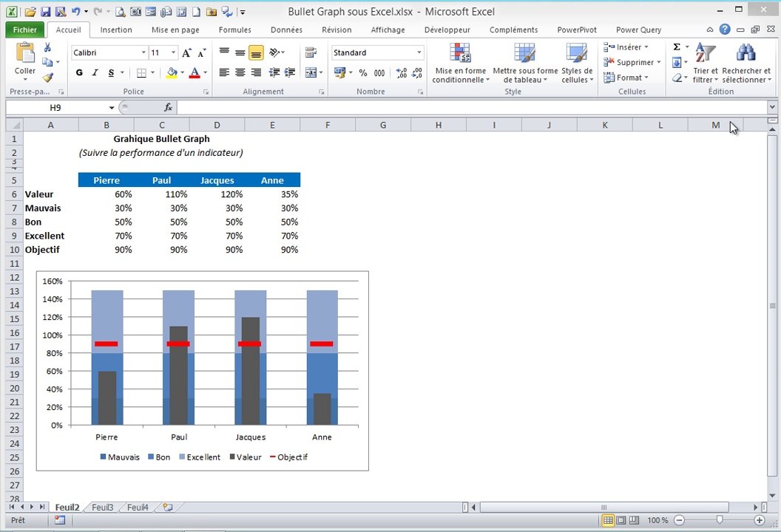This screenshot has height=532, width=781.
Task: Toggle Bold (G) formatting
Action: click(79, 72)
